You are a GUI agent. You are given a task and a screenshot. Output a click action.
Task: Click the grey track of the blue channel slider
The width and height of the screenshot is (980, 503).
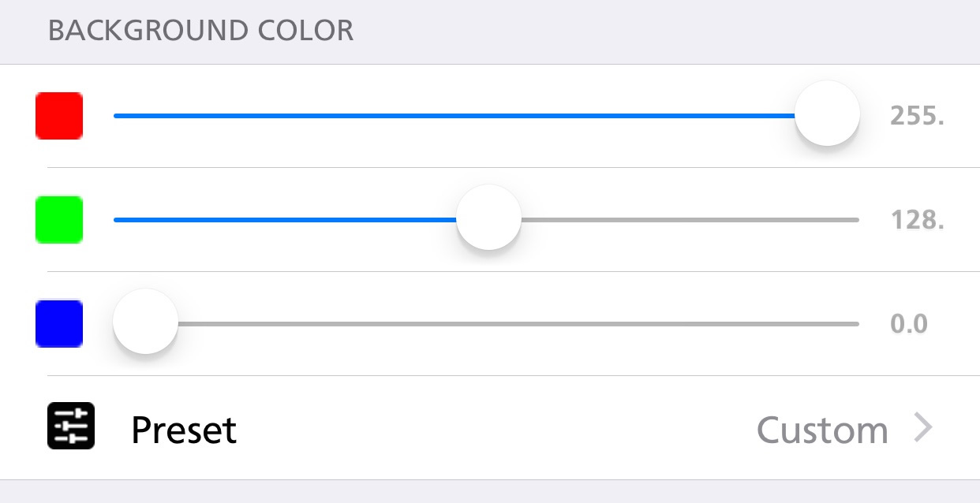pyautogui.click(x=518, y=324)
